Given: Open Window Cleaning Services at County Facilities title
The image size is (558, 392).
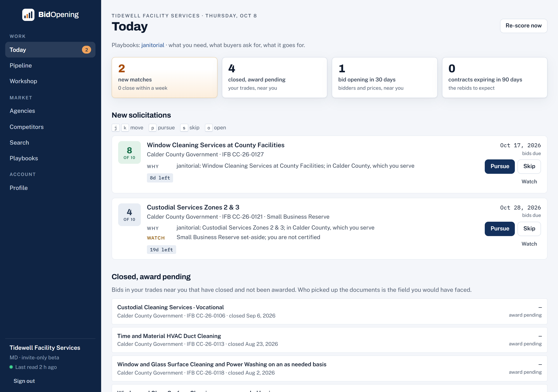Looking at the screenshot, I should point(216,145).
